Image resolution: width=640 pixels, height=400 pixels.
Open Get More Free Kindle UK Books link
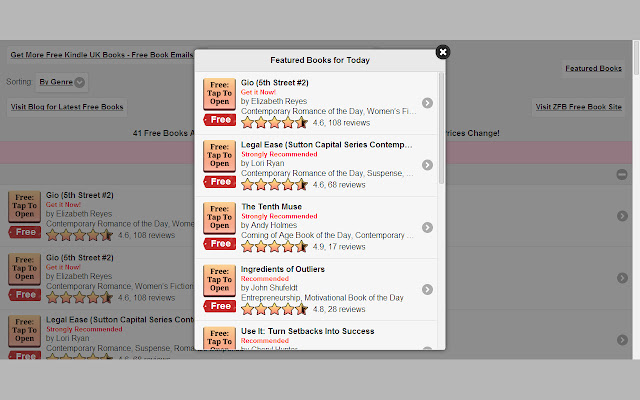[x=100, y=55]
